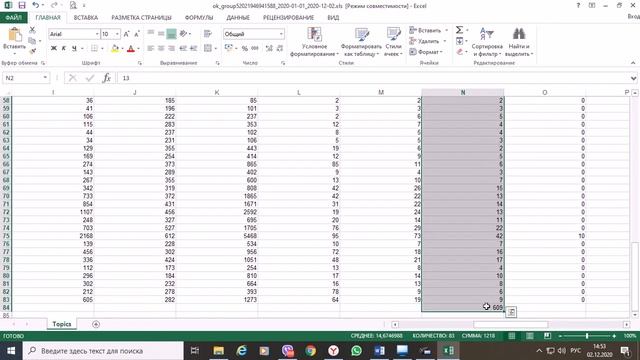Increase font size with the larger A icon
640x360 pixels.
coord(127,34)
